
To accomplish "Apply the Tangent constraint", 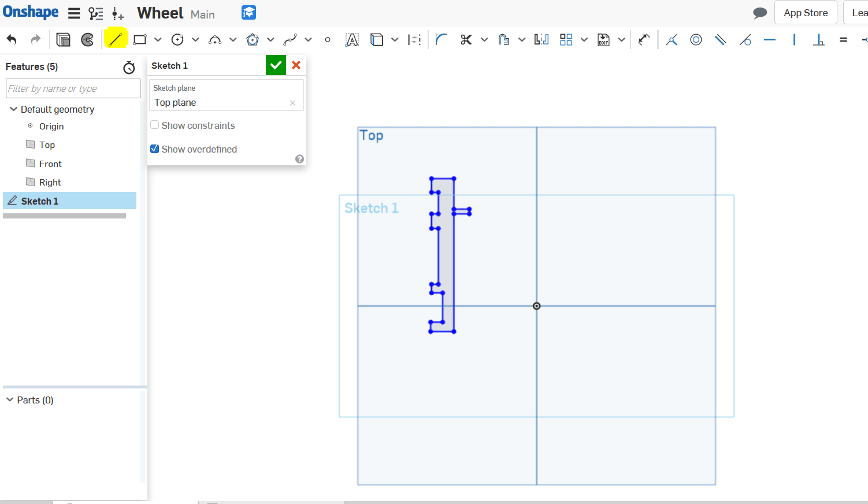I will (x=745, y=40).
